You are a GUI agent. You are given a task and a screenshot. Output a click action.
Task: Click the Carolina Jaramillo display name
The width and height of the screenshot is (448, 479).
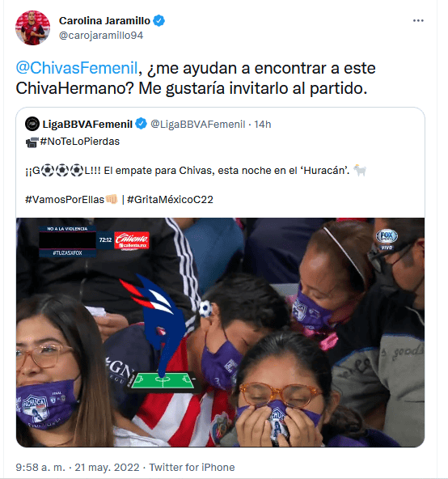point(104,21)
